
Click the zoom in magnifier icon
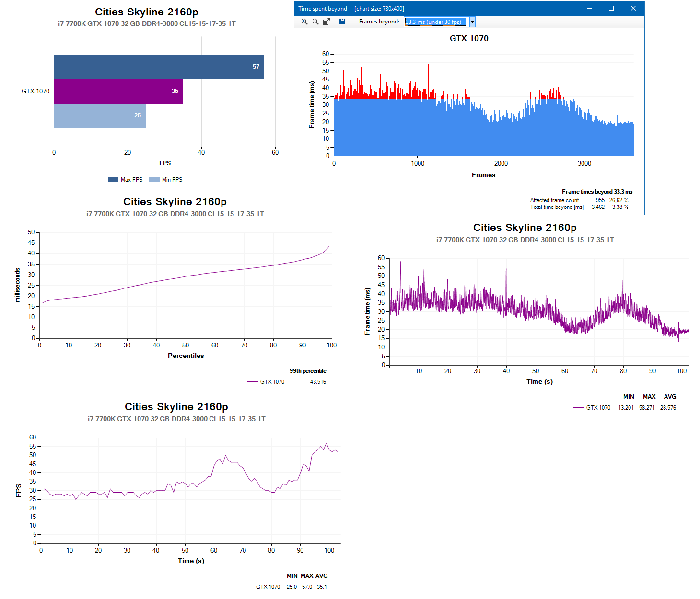click(x=304, y=22)
